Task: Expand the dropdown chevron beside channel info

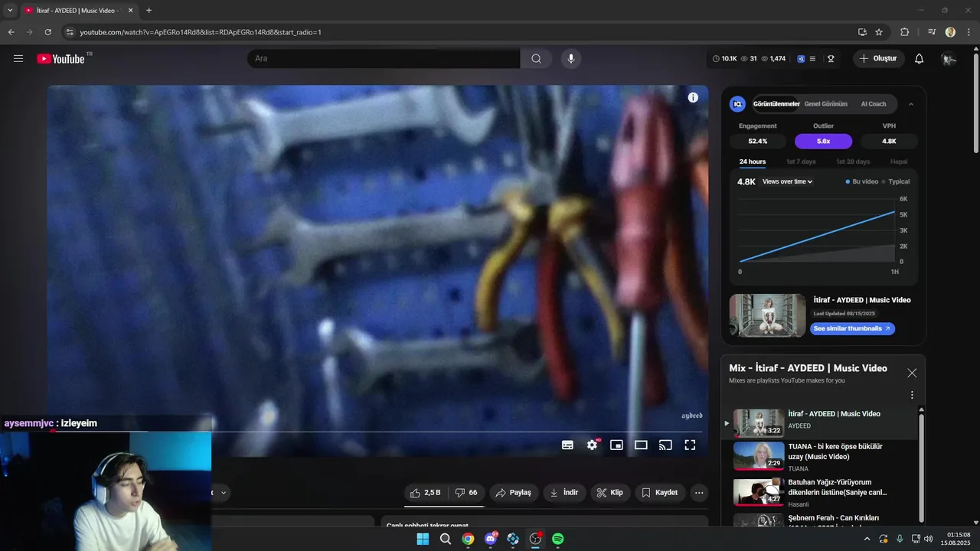Action: click(224, 493)
